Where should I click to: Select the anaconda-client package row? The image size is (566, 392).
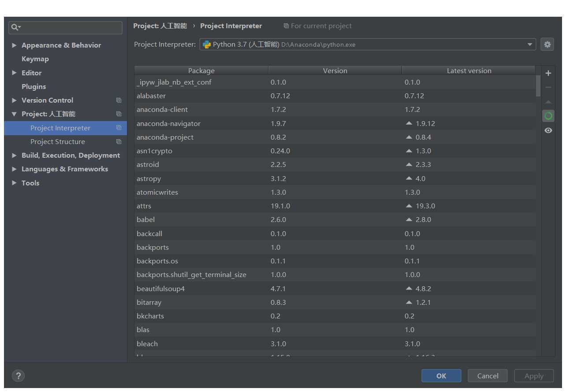(335, 110)
